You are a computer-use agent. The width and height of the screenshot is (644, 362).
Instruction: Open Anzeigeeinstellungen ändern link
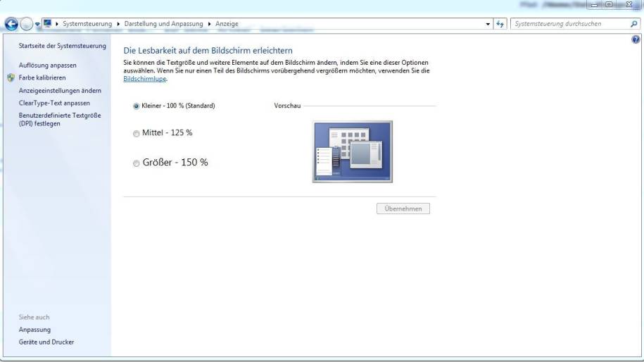[60, 90]
